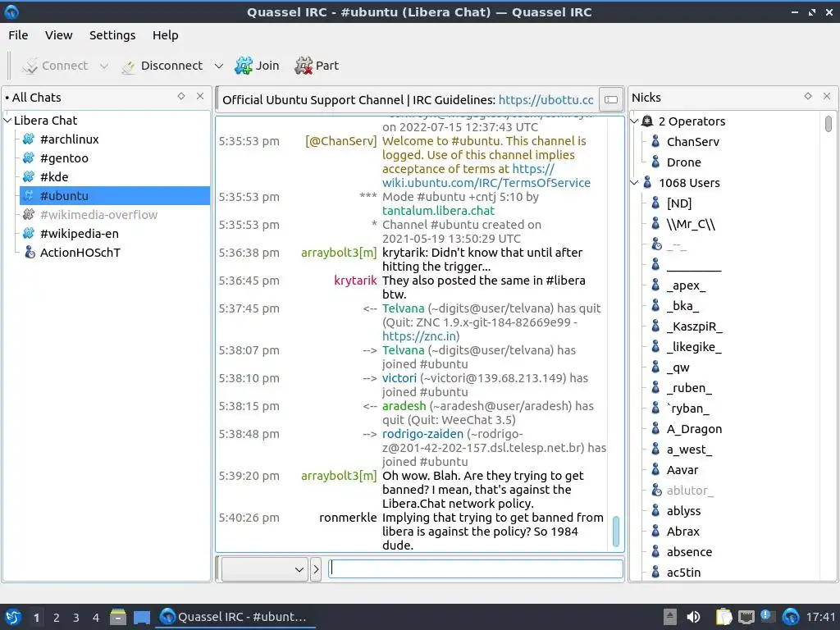The image size is (840, 630).
Task: Click the Disconnect toolbar button
Action: point(162,66)
